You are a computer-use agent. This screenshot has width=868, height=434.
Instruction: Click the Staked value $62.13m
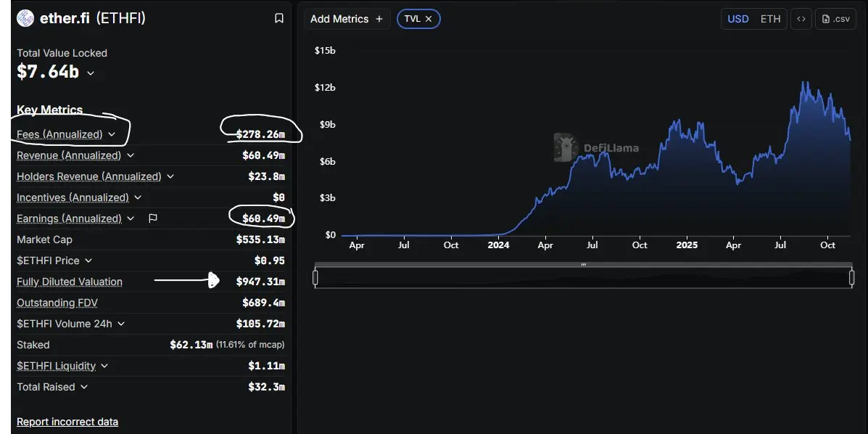click(x=191, y=345)
